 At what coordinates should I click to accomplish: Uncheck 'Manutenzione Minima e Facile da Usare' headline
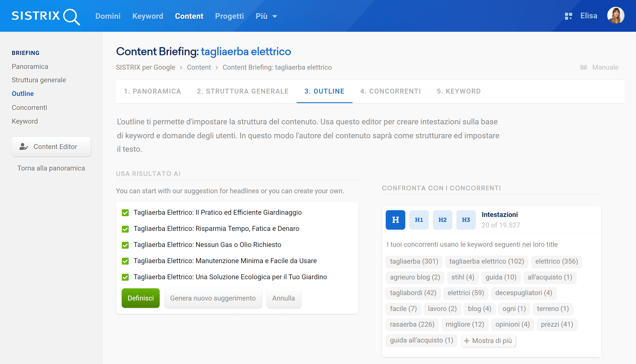[125, 261]
